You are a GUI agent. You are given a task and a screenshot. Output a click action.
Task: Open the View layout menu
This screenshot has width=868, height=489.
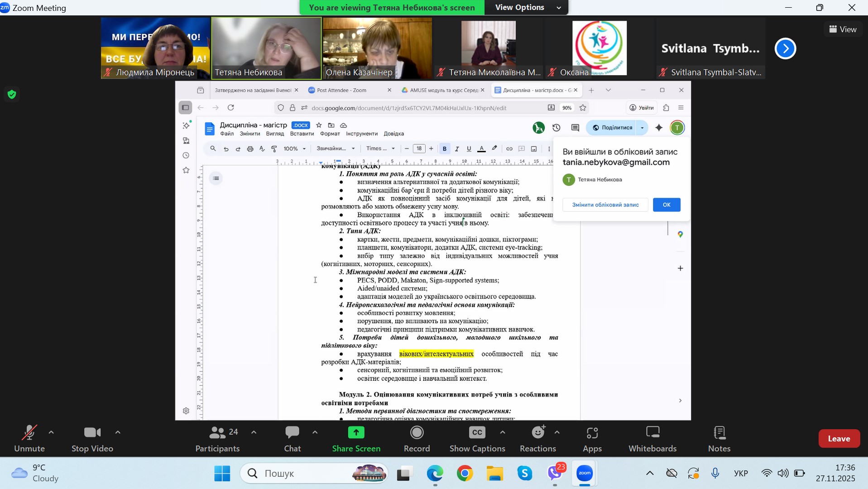click(x=843, y=29)
